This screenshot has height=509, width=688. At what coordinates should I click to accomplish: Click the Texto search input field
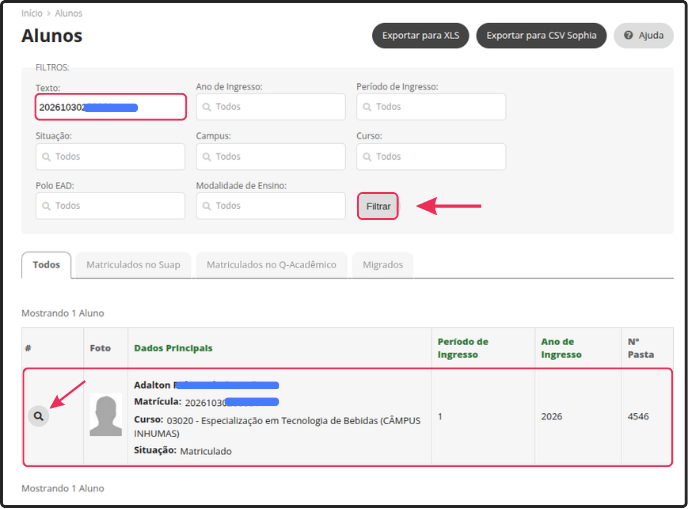(110, 107)
